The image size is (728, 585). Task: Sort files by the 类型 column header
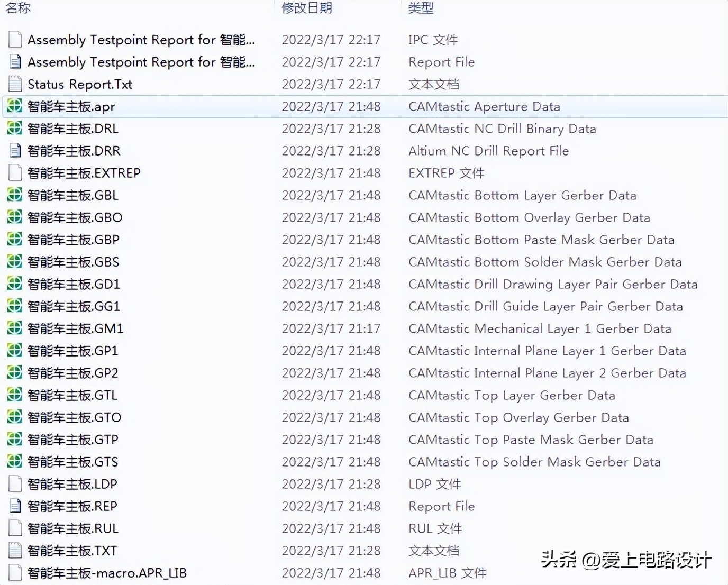[421, 8]
